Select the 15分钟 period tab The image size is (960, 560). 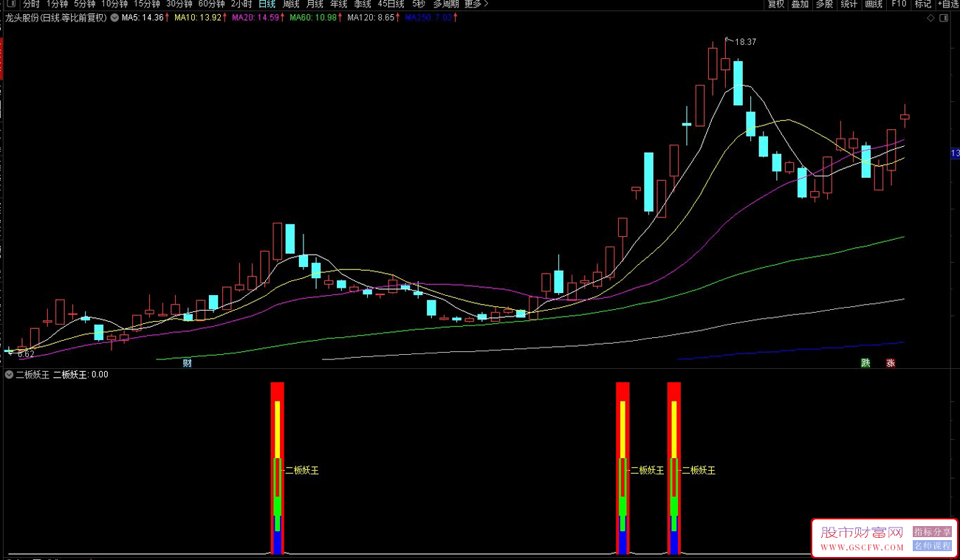(x=146, y=4)
